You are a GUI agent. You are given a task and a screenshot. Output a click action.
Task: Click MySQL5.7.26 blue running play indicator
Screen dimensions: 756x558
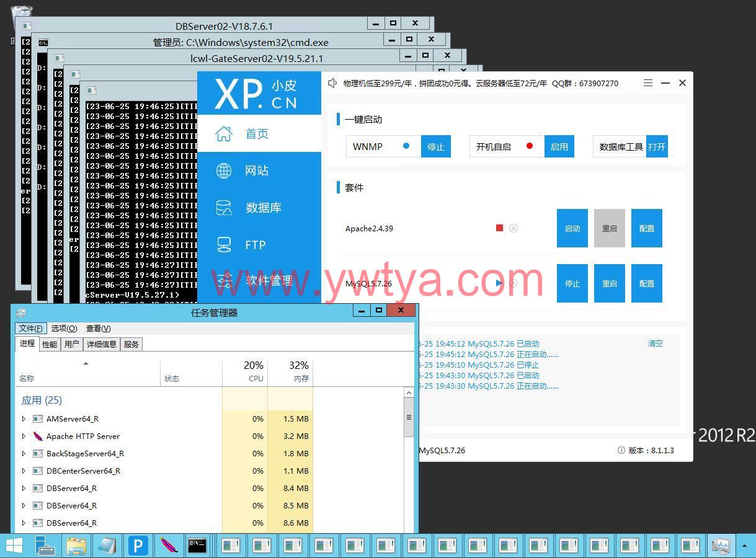coord(500,283)
